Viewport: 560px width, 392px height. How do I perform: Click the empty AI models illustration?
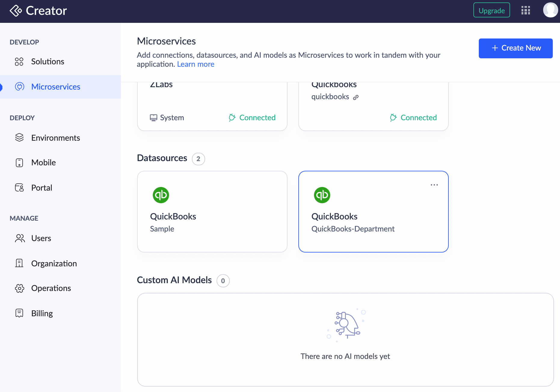[x=346, y=325]
